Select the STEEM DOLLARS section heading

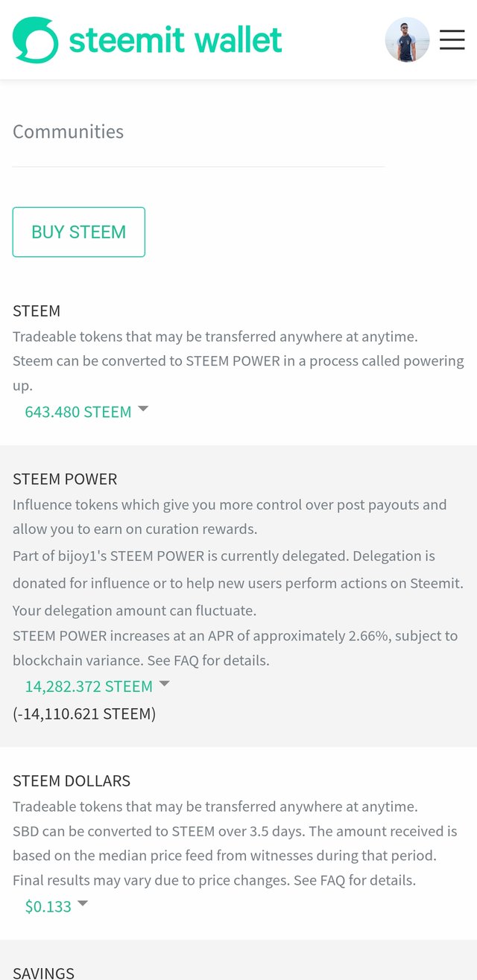[x=72, y=780]
